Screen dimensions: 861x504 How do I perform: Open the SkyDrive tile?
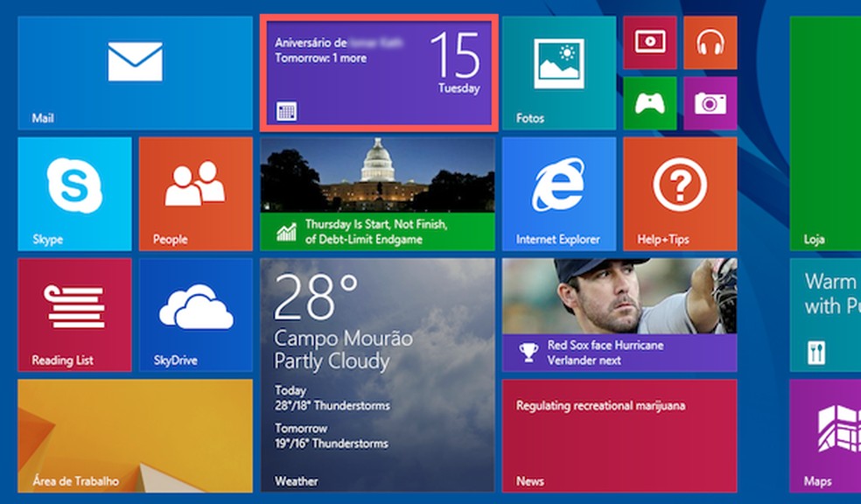pos(196,315)
